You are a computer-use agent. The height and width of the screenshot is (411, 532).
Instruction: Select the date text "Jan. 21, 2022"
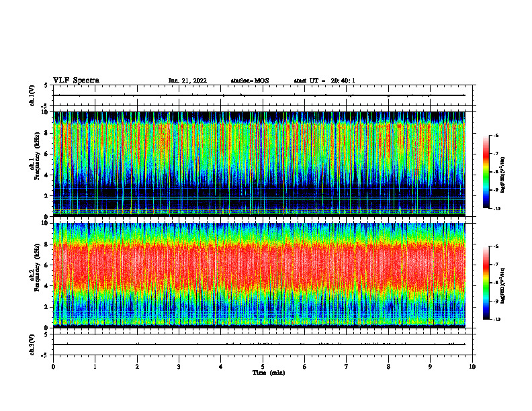tap(187, 81)
